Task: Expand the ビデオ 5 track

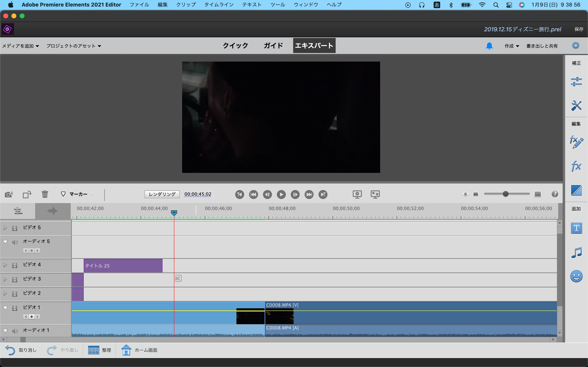Action: point(5,228)
